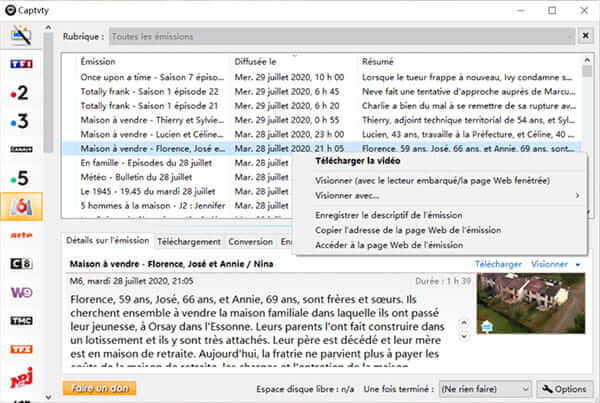Switch to the Téléchargement tab
This screenshot has width=600, height=403.
point(189,241)
